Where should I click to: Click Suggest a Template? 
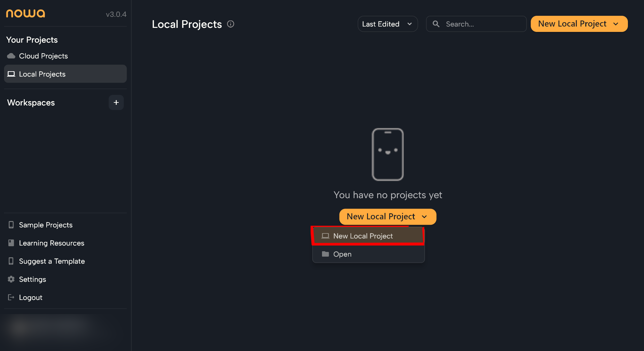click(x=52, y=261)
